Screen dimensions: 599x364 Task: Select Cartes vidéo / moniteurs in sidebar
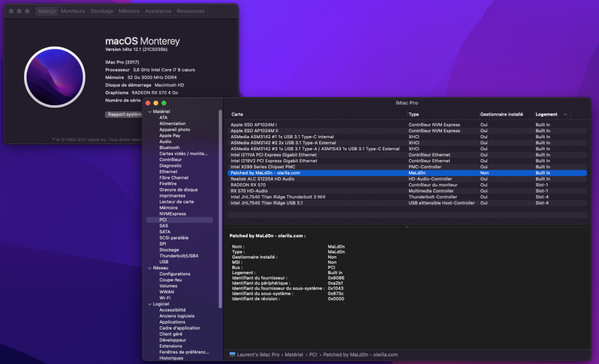[x=183, y=153]
